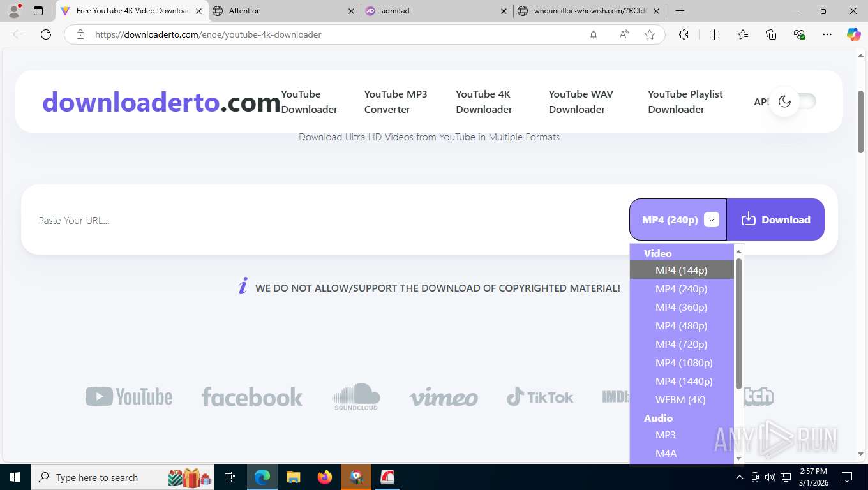Pick MP4 (720p) format

tap(682, 344)
